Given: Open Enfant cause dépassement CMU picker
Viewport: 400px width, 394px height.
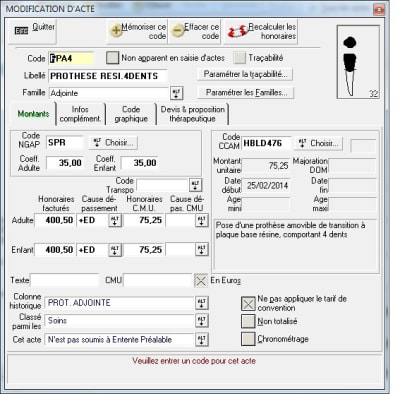Looking at the screenshot, I should click(202, 250).
